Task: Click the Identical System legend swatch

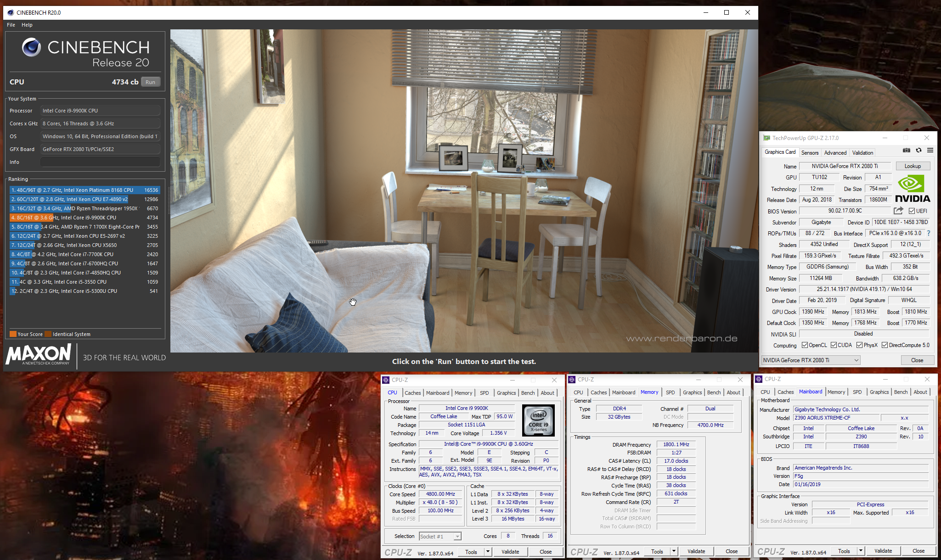Action: [48, 334]
